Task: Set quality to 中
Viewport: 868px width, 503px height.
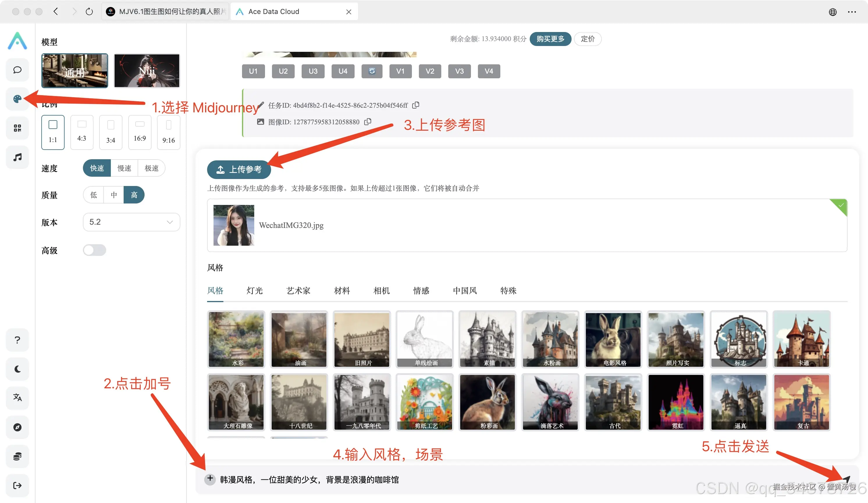Action: [114, 195]
